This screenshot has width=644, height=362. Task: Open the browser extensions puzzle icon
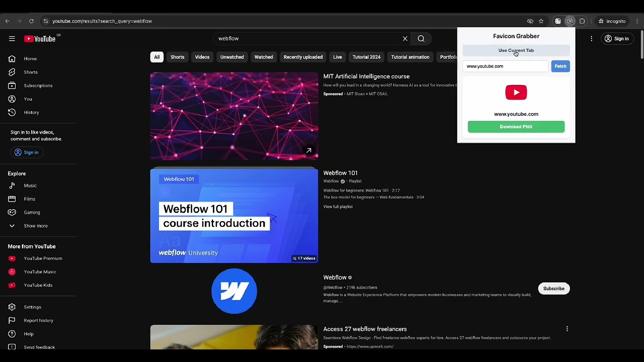click(582, 21)
